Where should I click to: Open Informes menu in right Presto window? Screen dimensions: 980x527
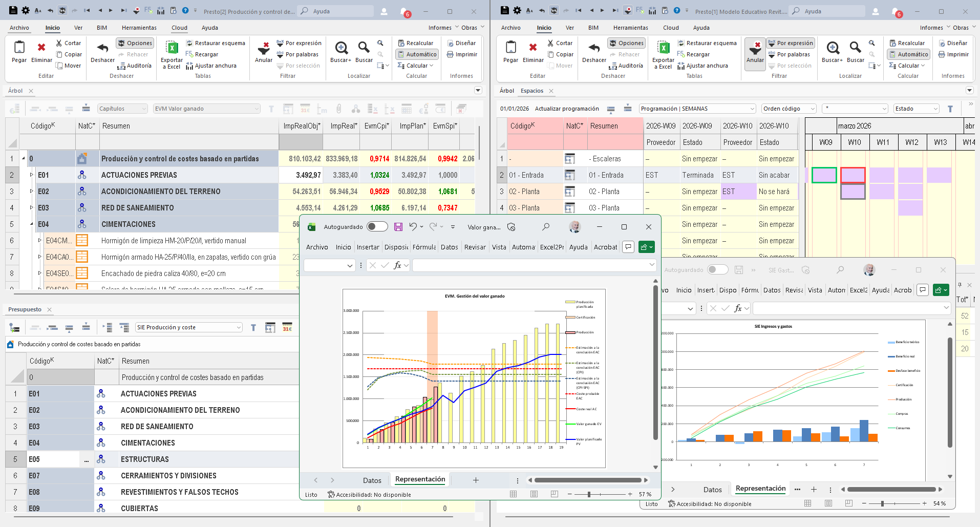(x=931, y=28)
